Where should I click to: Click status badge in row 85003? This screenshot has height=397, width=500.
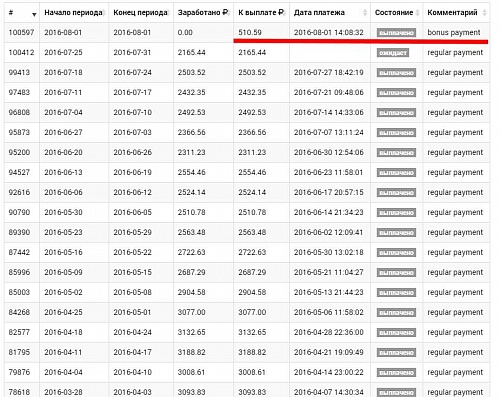pos(396,293)
